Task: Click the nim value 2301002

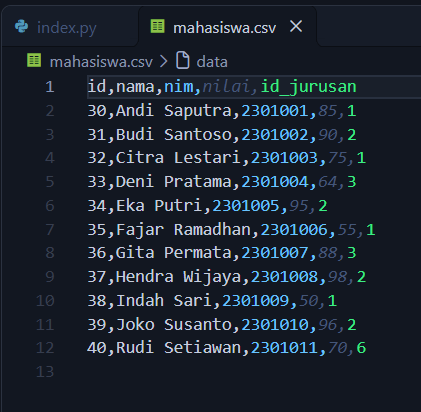Action: click(x=275, y=135)
